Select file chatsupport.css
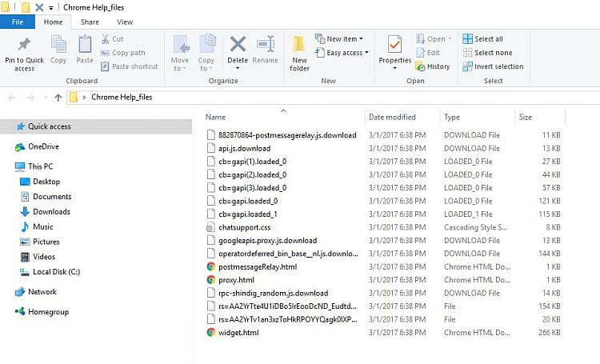The height and width of the screenshot is (364, 600). 245,227
